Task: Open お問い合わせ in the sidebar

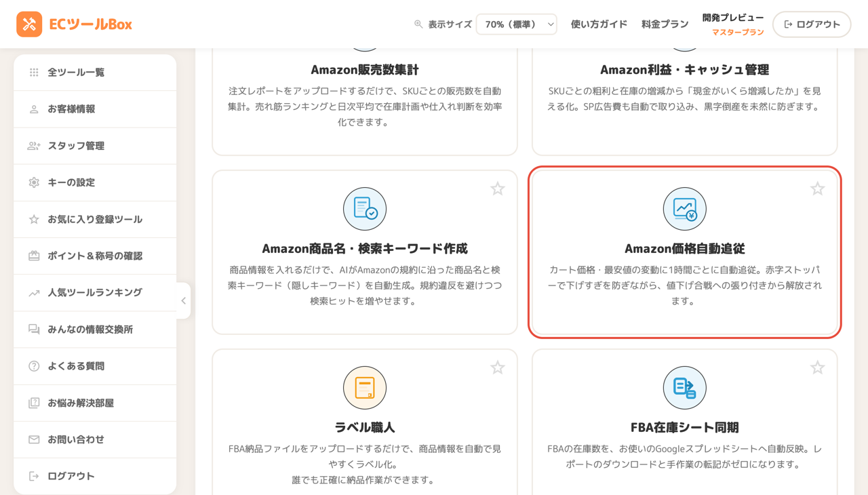Action: (95, 439)
